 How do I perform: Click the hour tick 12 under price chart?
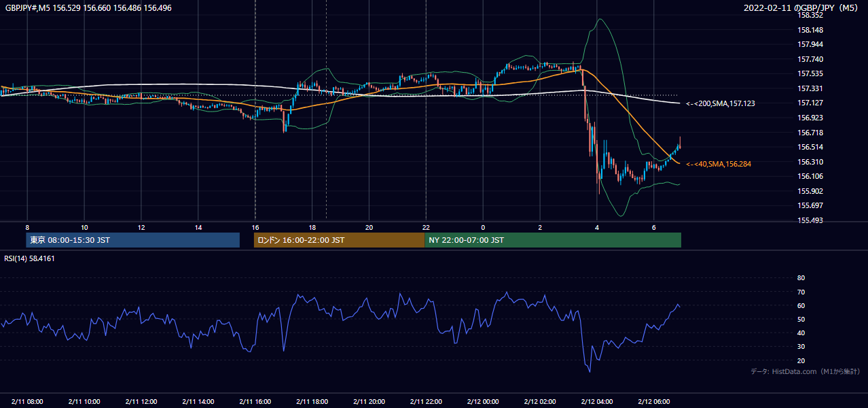pyautogui.click(x=141, y=227)
